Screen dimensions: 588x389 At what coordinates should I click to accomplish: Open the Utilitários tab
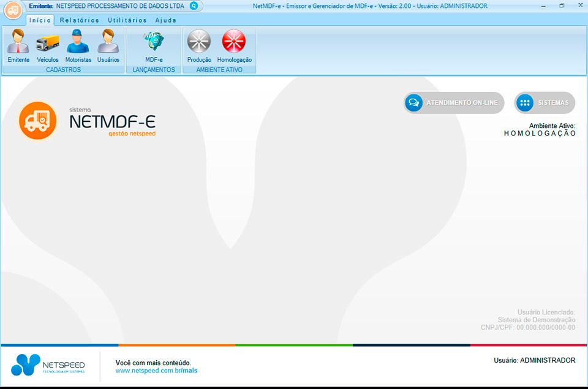tap(127, 20)
